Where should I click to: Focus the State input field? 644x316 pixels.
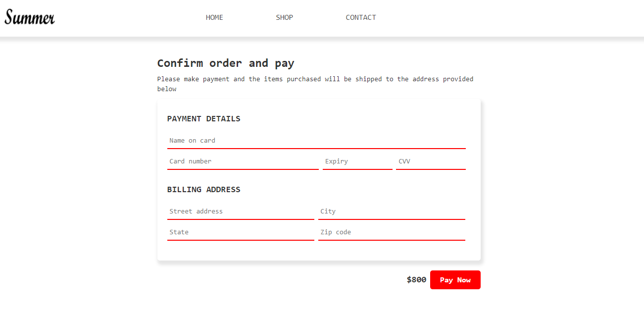click(x=241, y=232)
